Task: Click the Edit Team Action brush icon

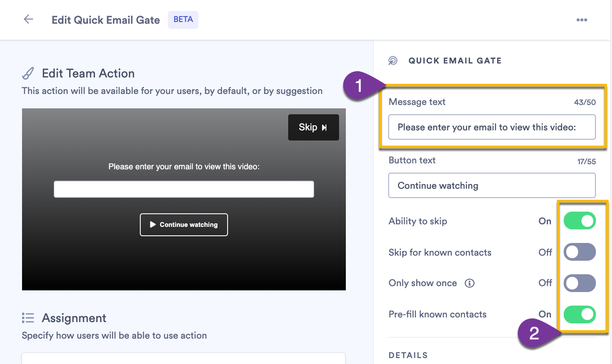Action: click(x=28, y=73)
